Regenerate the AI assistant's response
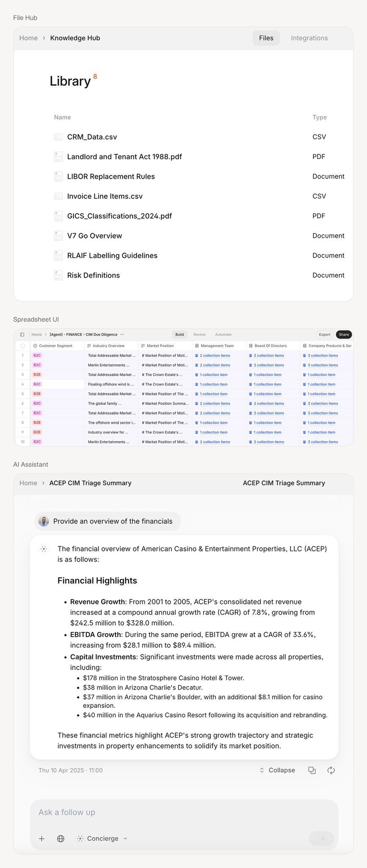Image resolution: width=367 pixels, height=868 pixels. coord(331,770)
